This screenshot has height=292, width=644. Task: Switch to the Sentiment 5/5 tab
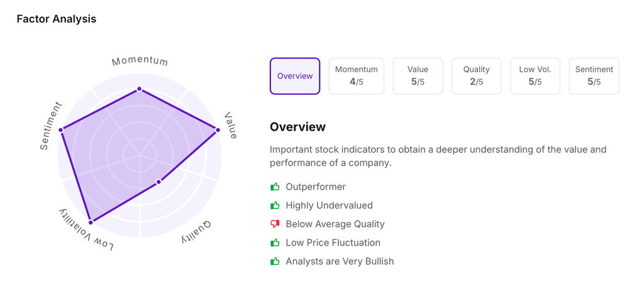click(594, 76)
